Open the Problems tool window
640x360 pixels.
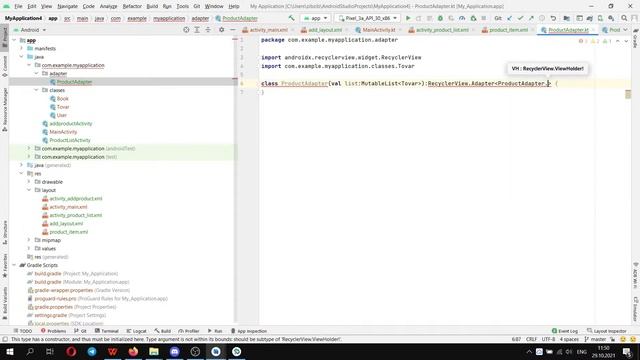tap(53, 331)
